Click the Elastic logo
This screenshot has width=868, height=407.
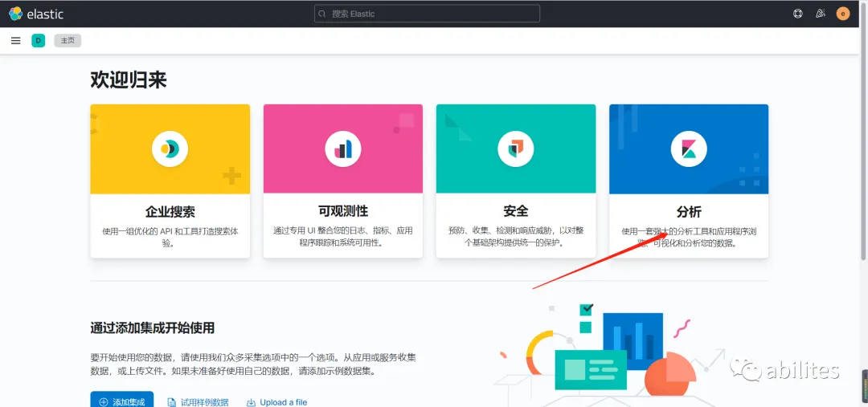click(36, 14)
